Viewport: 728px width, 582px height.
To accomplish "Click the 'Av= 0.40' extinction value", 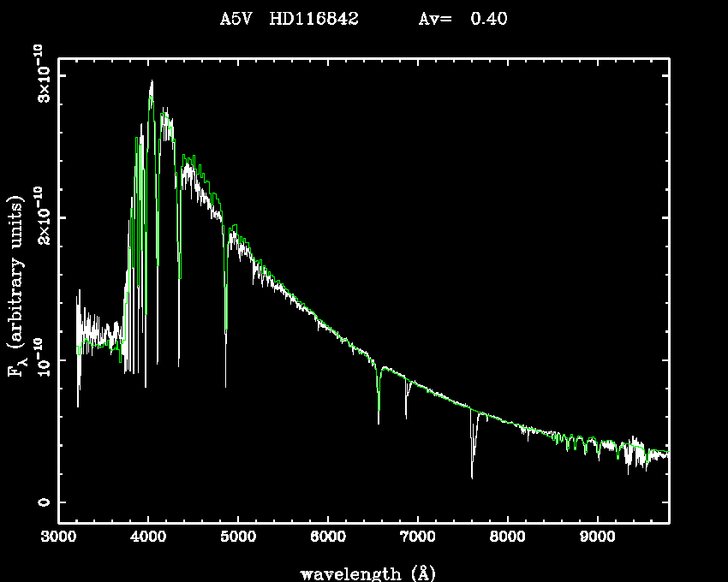I will click(462, 19).
